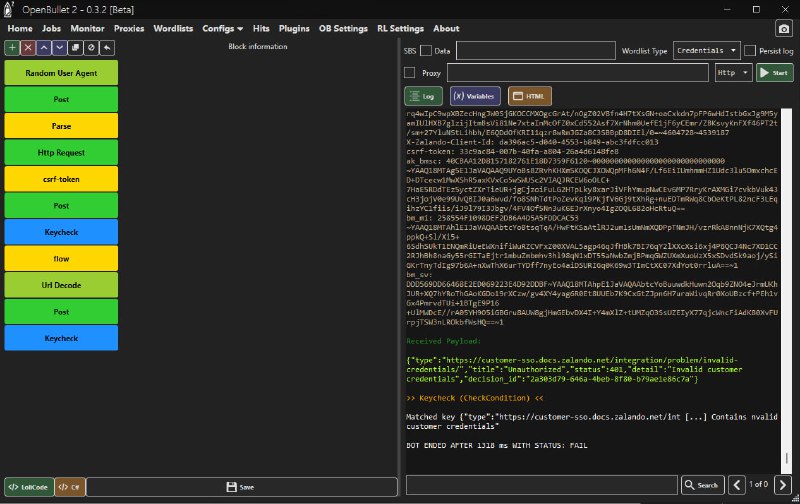Go to the next search result

coord(783,485)
